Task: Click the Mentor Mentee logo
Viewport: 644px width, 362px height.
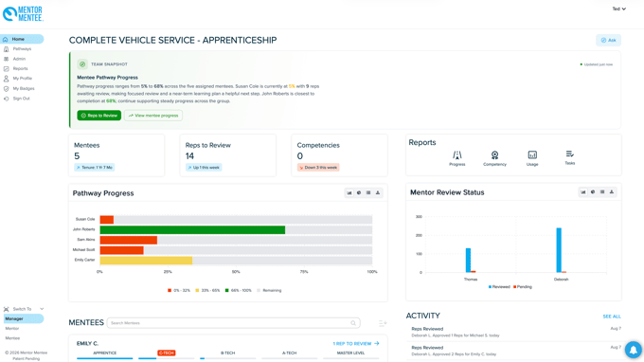Action: tap(23, 14)
